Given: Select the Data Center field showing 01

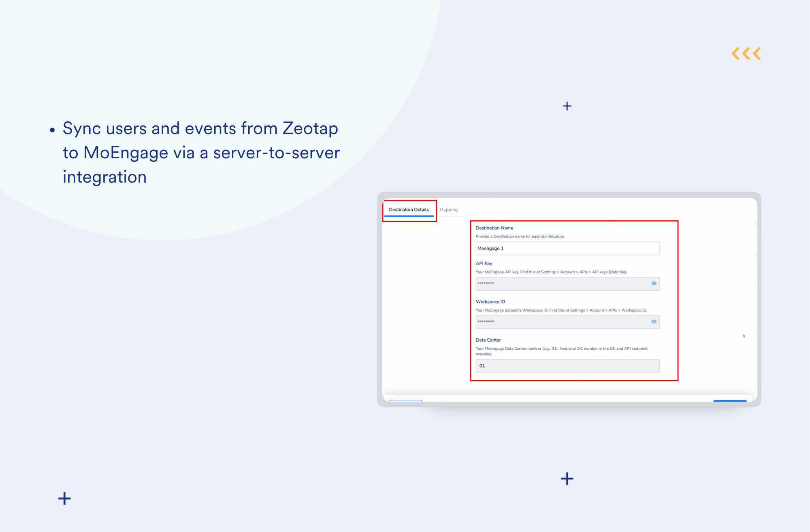Looking at the screenshot, I should tap(567, 366).
